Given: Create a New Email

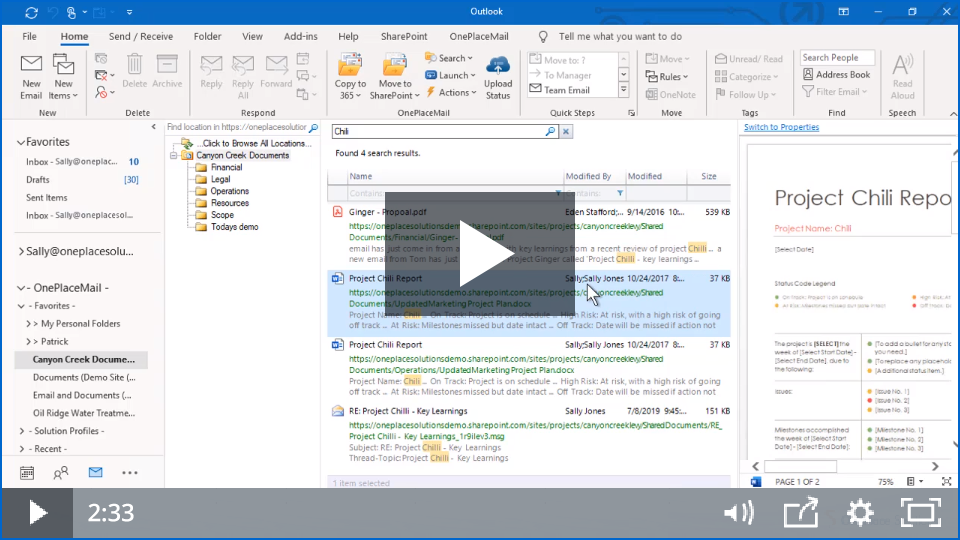Looking at the screenshot, I should point(31,77).
